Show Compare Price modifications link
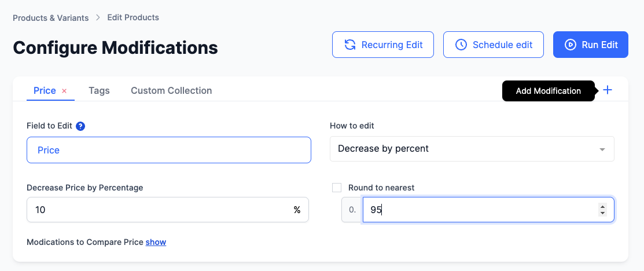Screen dimensions: 644x271 click(x=156, y=242)
